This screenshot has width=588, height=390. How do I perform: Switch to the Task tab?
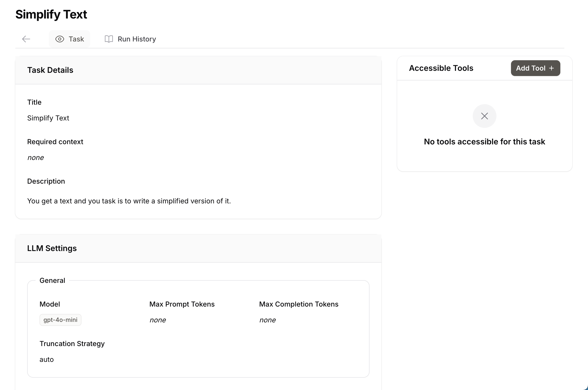(69, 39)
